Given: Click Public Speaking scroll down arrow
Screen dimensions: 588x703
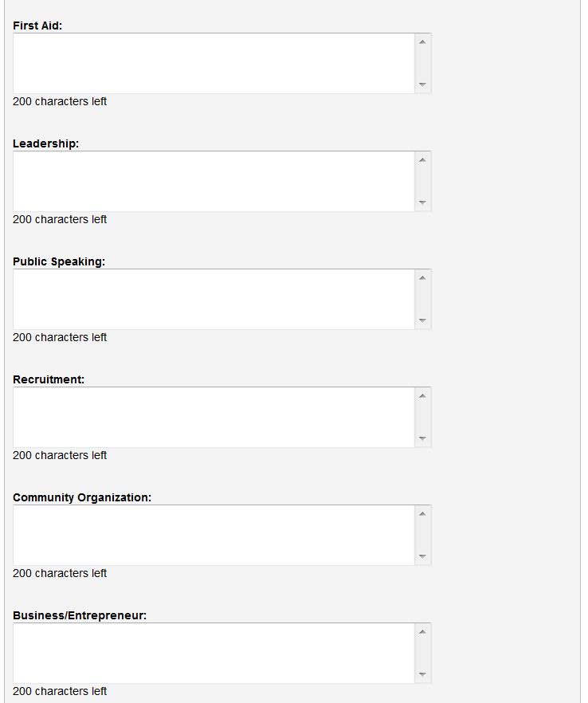Looking at the screenshot, I should [x=422, y=321].
